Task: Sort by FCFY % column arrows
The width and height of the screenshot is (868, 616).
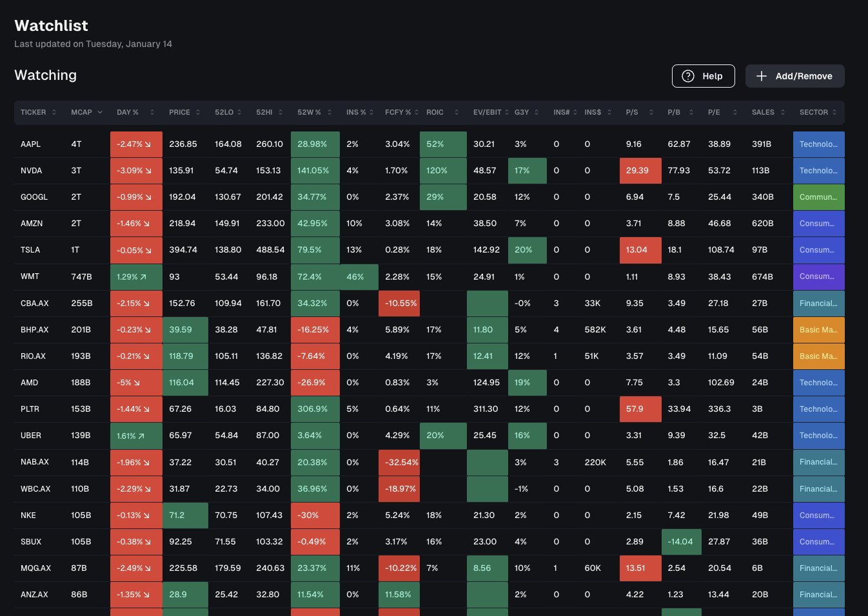Action: pos(417,112)
